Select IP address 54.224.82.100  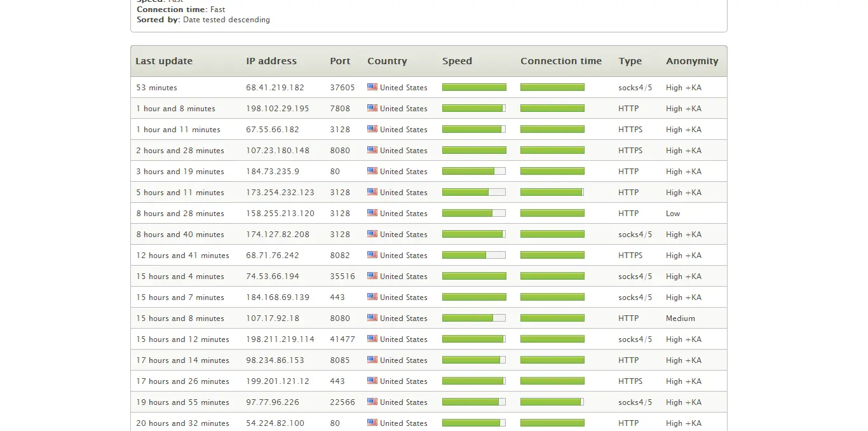(275, 423)
